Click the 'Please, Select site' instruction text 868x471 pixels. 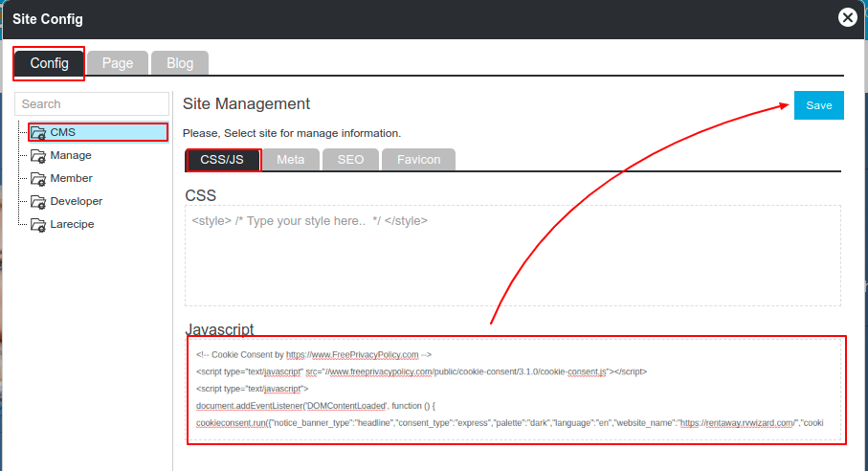pyautogui.click(x=292, y=133)
